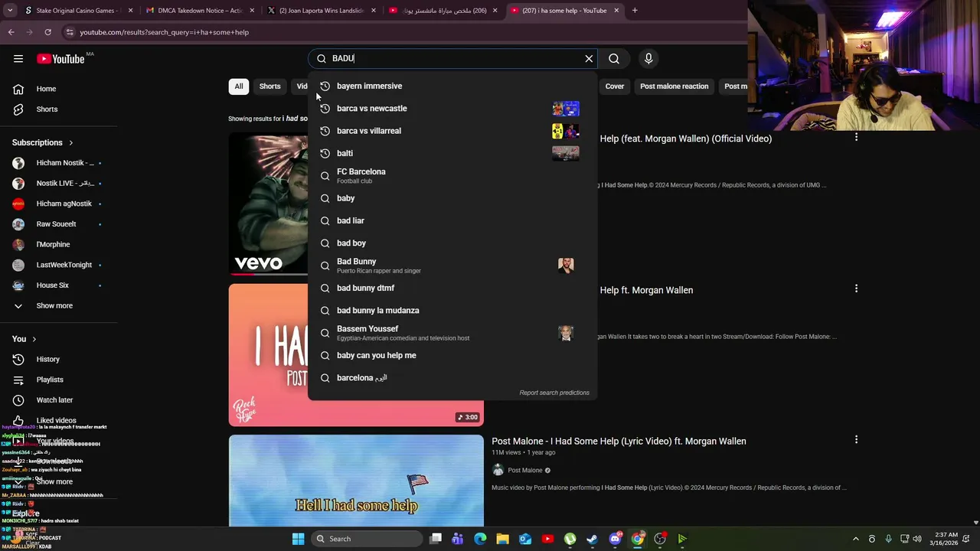Open History in the sidebar
This screenshot has height=551, width=980.
(58, 359)
